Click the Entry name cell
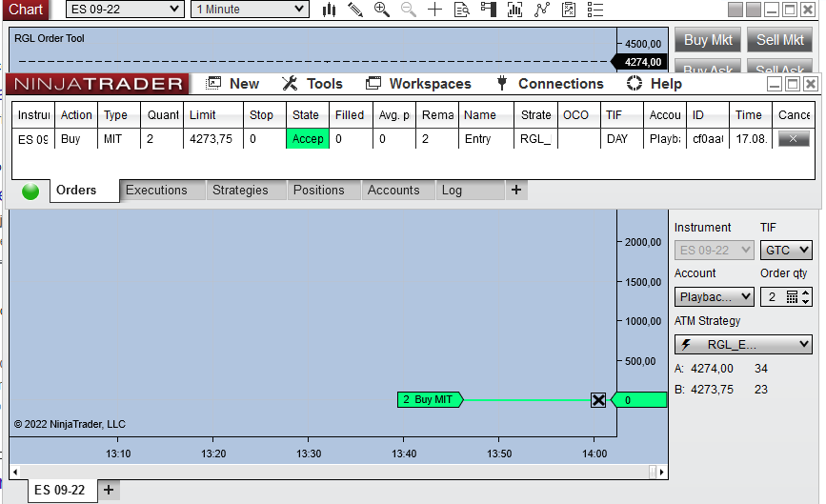This screenshot has width=826, height=504. pyautogui.click(x=485, y=139)
